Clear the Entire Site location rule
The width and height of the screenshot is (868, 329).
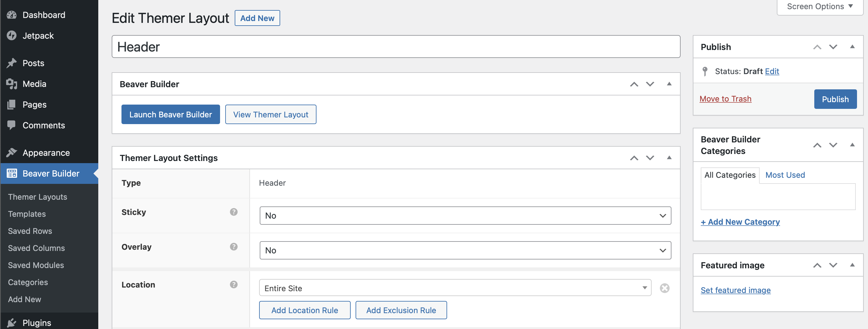(664, 288)
